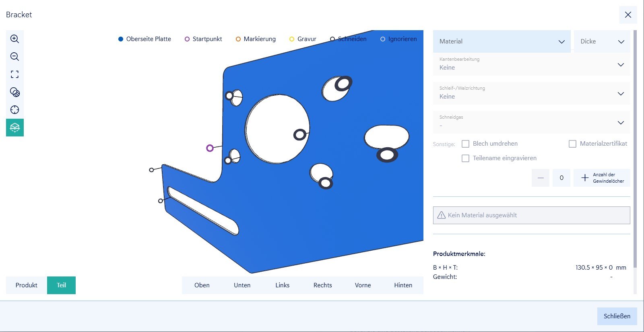The width and height of the screenshot is (644, 332).
Task: Click the zoom in magnifier icon
Action: [x=14, y=39]
